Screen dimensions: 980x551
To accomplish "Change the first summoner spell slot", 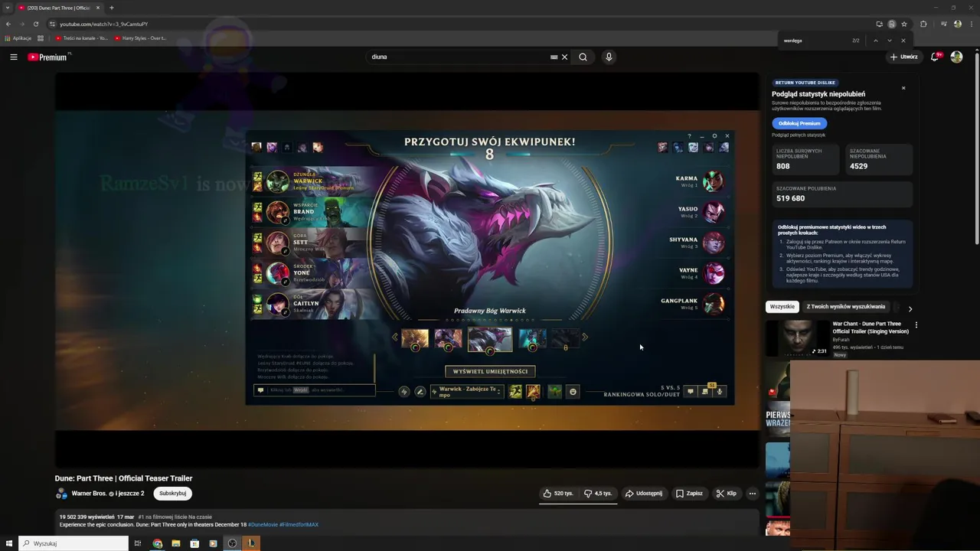I will 515,392.
